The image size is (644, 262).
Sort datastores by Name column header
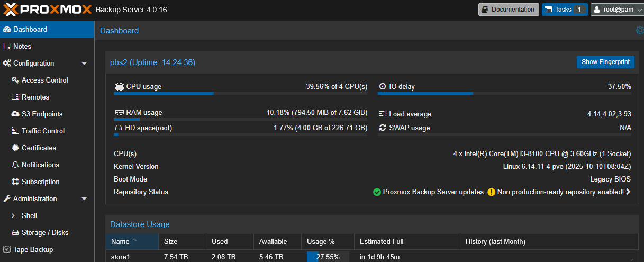121,242
